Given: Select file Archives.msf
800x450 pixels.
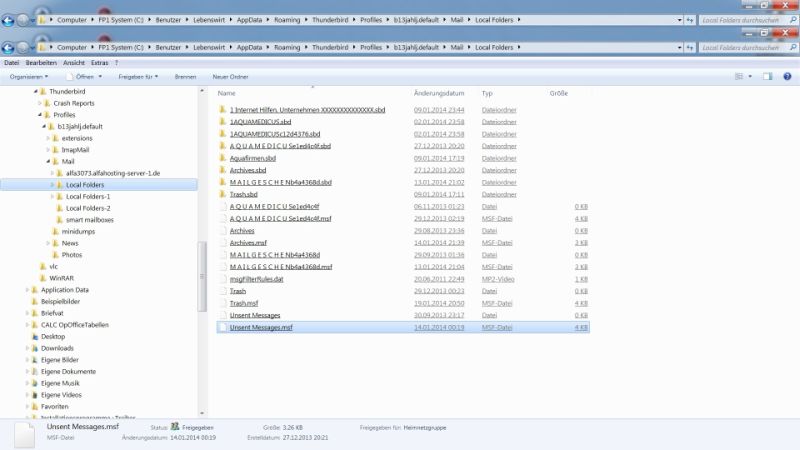Looking at the screenshot, I should (248, 243).
